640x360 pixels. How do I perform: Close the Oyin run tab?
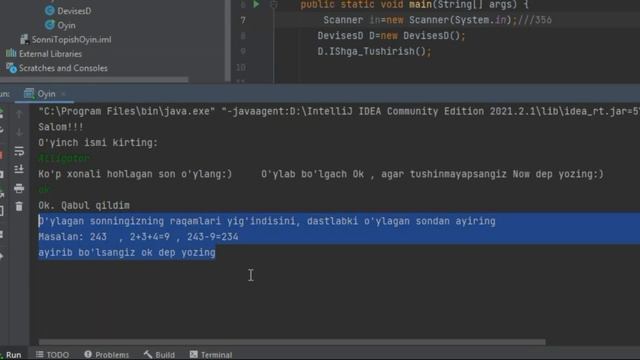tap(63, 94)
